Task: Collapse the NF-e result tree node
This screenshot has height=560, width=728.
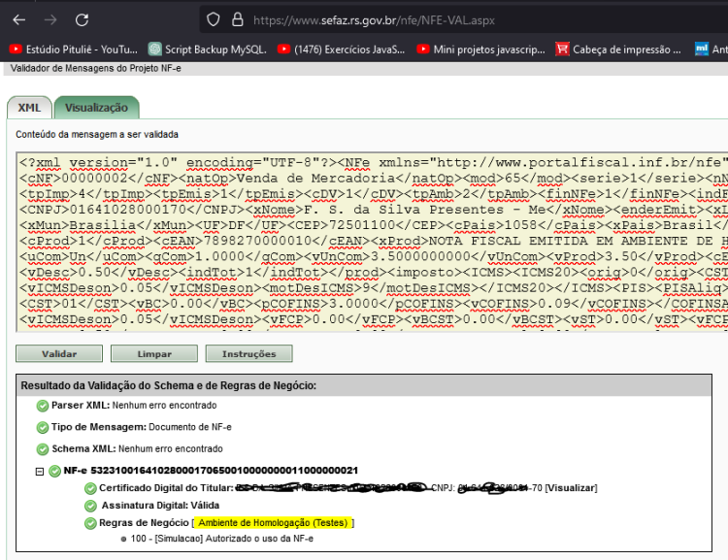Action: pos(40,472)
